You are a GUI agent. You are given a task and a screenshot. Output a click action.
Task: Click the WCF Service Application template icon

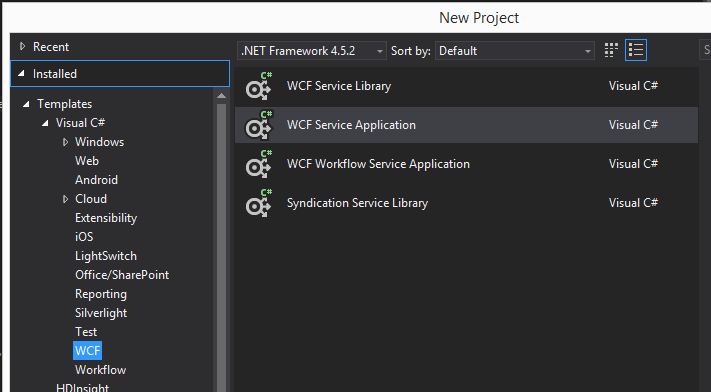point(259,125)
